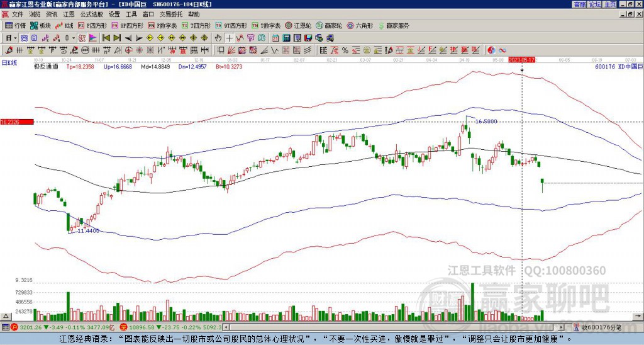Click the save floppy disk icon

click(308, 38)
